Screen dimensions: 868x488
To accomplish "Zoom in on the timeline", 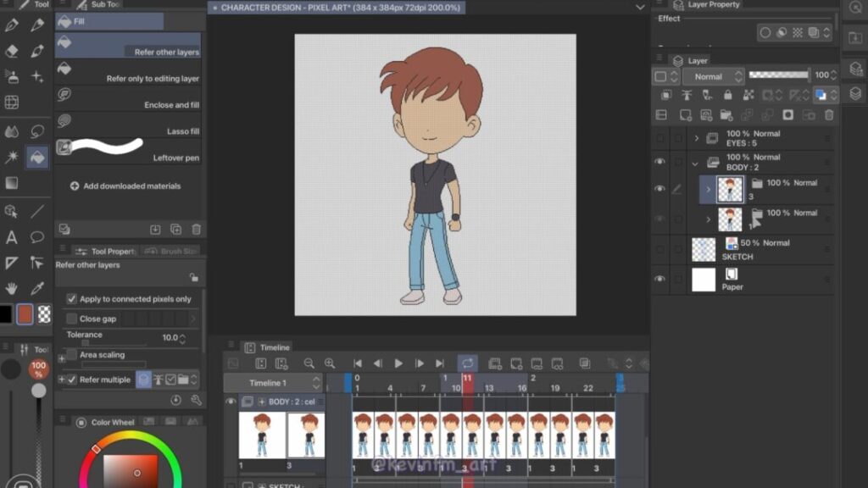I will click(x=329, y=363).
